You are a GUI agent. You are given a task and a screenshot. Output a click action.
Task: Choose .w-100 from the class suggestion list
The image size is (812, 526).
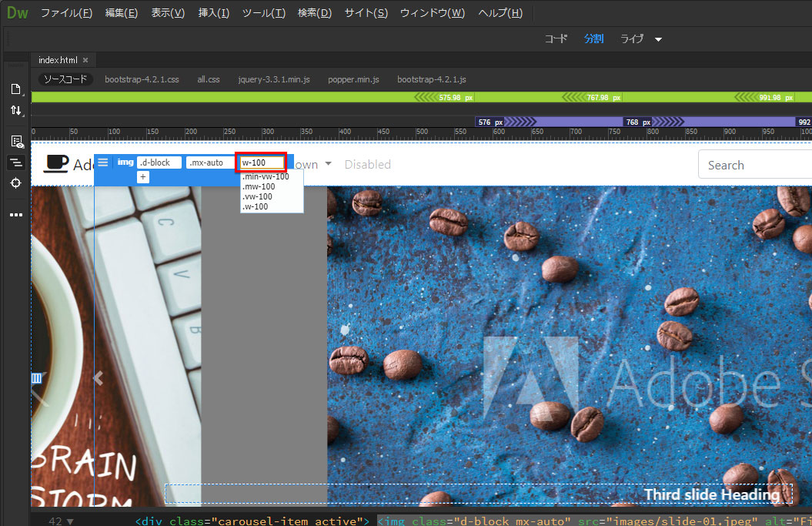click(255, 206)
